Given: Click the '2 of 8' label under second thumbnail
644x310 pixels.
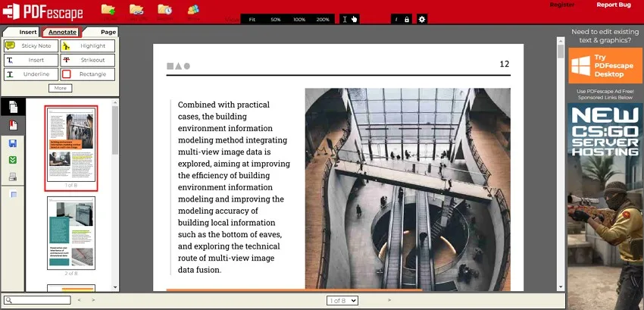Looking at the screenshot, I should point(70,274).
